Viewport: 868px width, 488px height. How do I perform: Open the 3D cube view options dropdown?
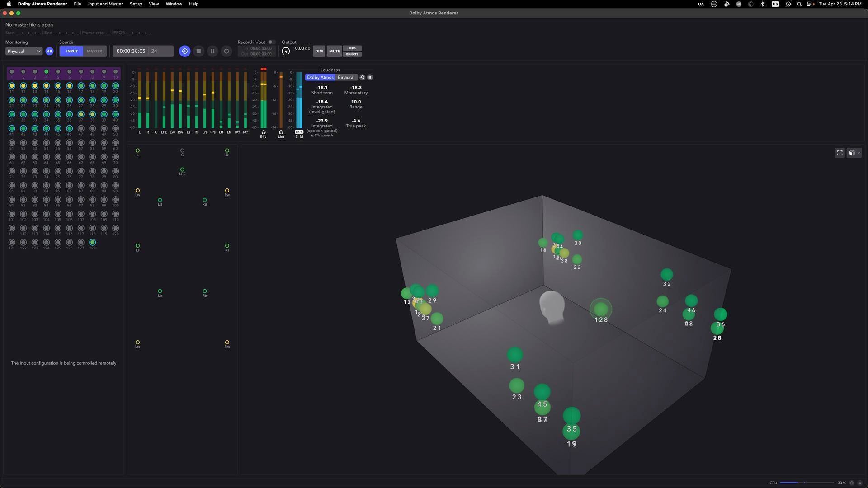tap(854, 153)
